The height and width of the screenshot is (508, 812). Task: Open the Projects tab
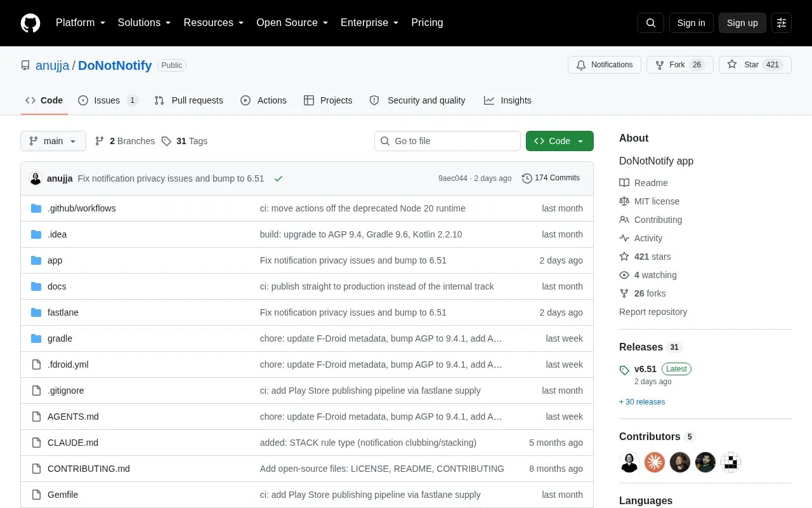point(328,100)
